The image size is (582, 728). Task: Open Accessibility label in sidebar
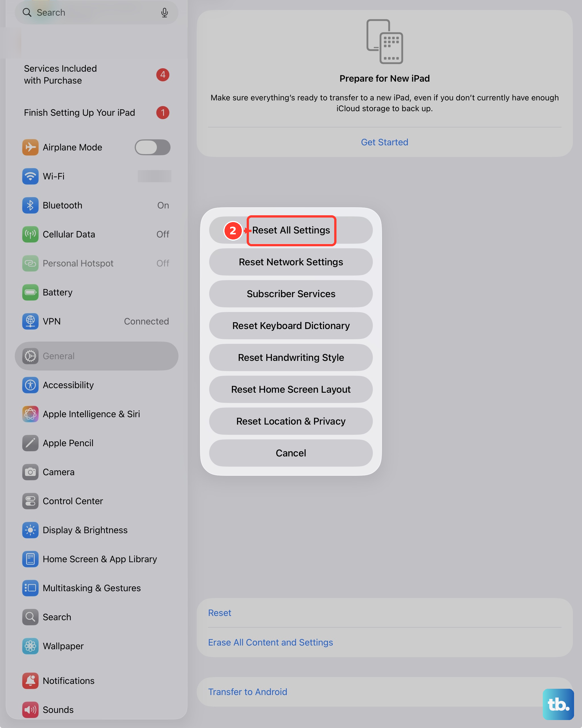tap(68, 385)
